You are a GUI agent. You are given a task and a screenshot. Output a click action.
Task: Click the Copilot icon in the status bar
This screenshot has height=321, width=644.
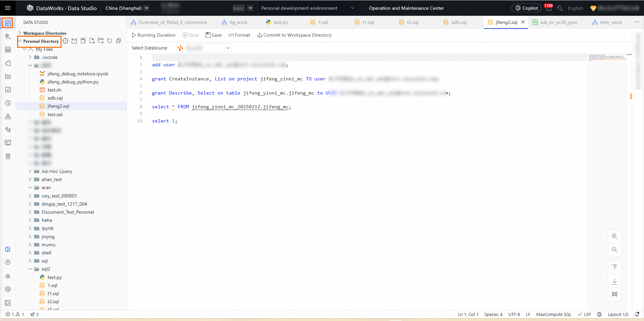tap(599, 314)
